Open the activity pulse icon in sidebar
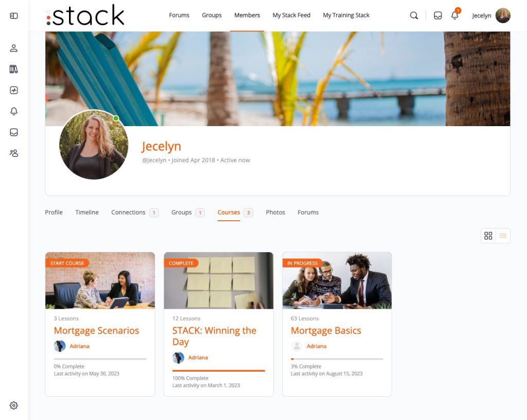The image size is (527, 420). click(14, 90)
